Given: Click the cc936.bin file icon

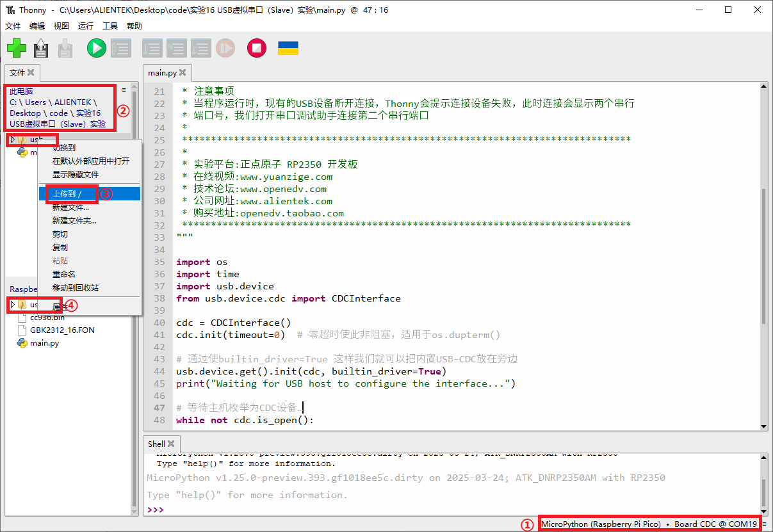Looking at the screenshot, I should coord(22,317).
